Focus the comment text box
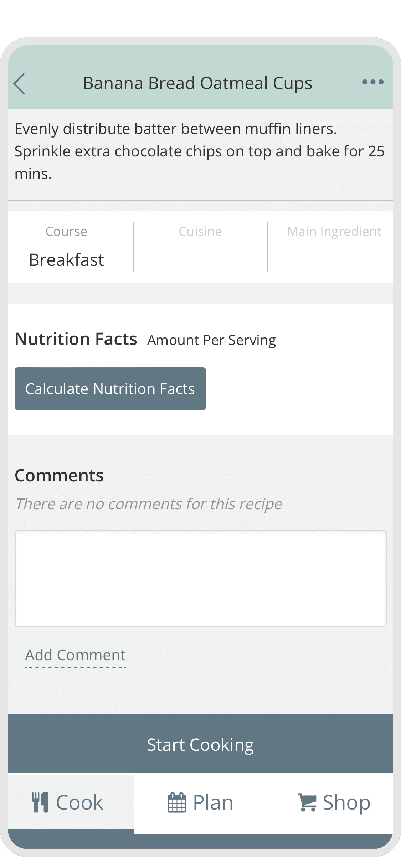Viewport: 401px width, 868px height. [200, 578]
